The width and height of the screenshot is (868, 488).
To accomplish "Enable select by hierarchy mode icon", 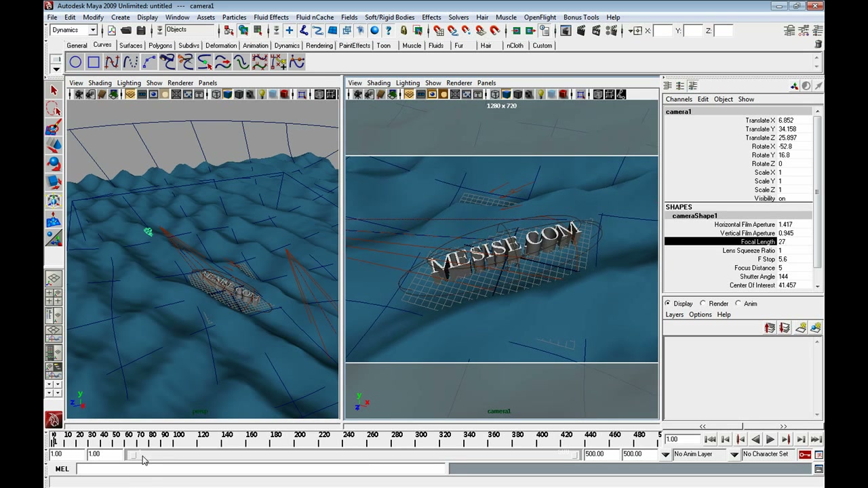I will point(229,30).
